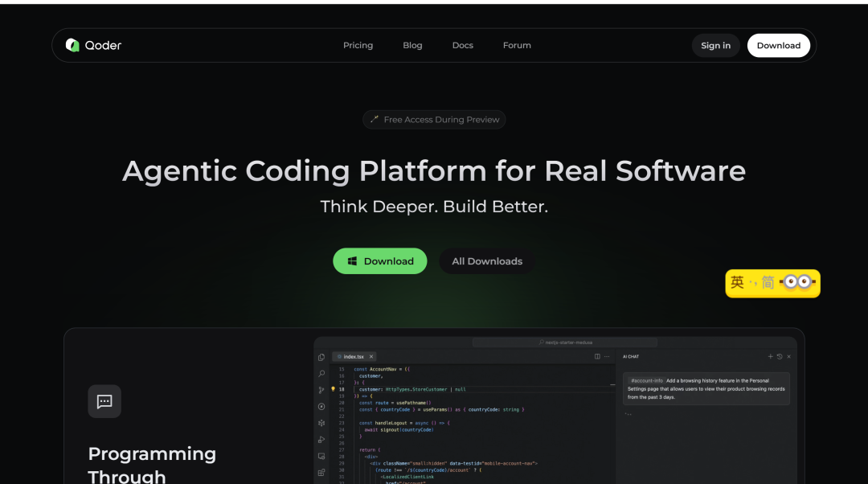Open the Explorer files icon in the IDE sidebar

tap(321, 357)
